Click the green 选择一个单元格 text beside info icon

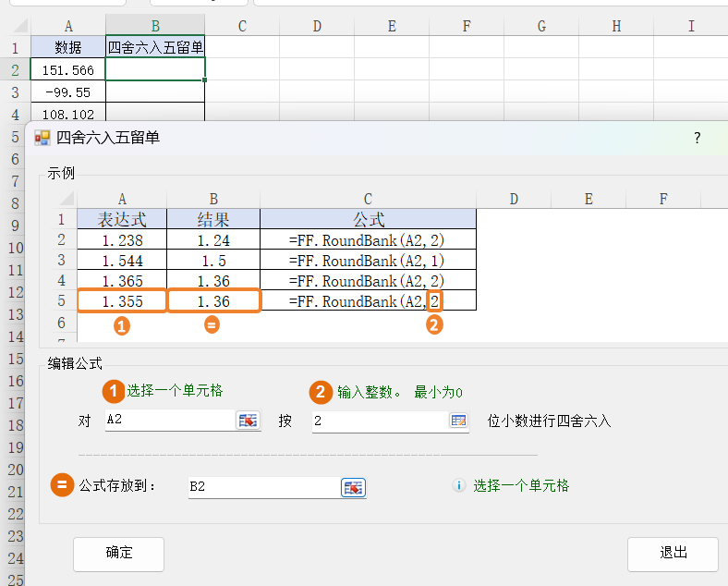(521, 485)
